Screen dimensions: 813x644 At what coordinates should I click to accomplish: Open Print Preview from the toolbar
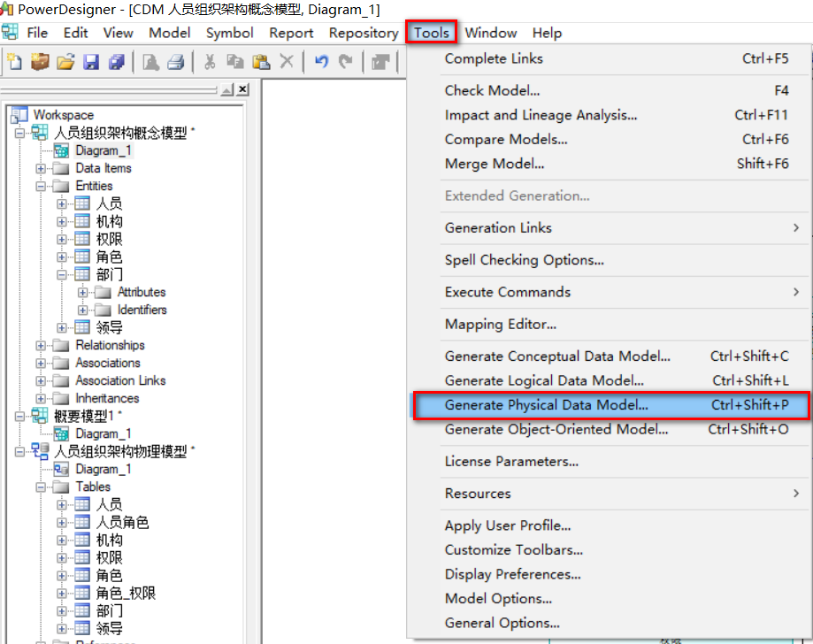coord(152,60)
